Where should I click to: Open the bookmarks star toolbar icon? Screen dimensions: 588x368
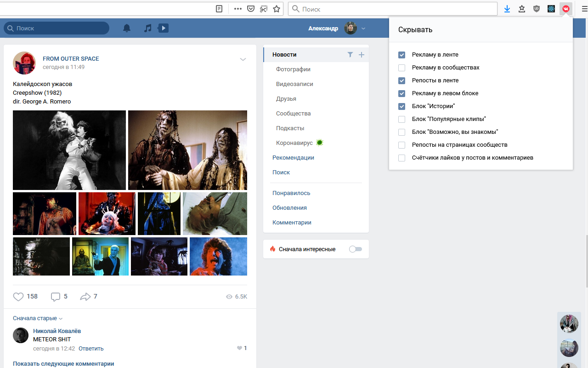(x=522, y=9)
